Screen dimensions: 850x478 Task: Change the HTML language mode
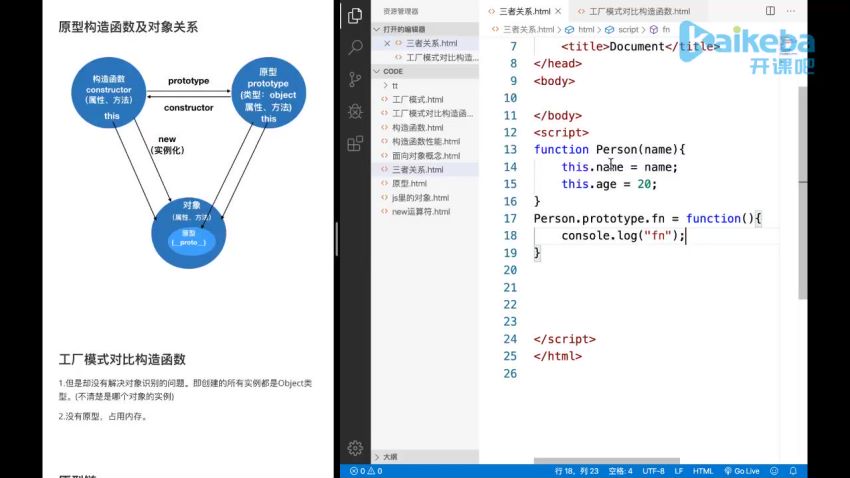(703, 471)
